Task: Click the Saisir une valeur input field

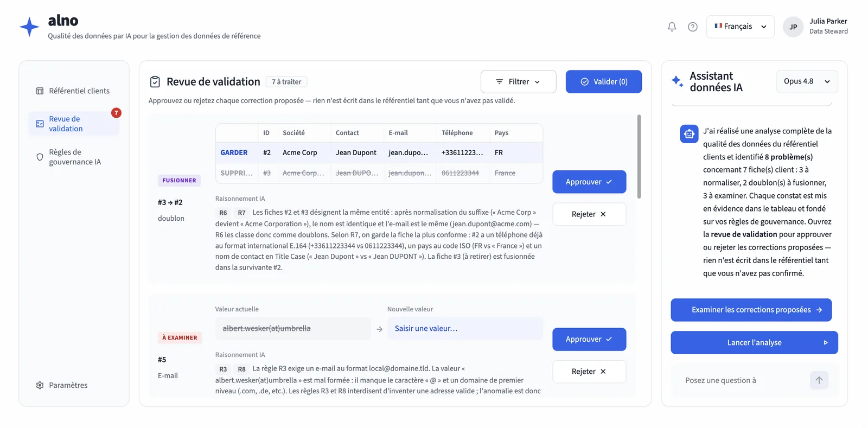Action: [x=465, y=328]
